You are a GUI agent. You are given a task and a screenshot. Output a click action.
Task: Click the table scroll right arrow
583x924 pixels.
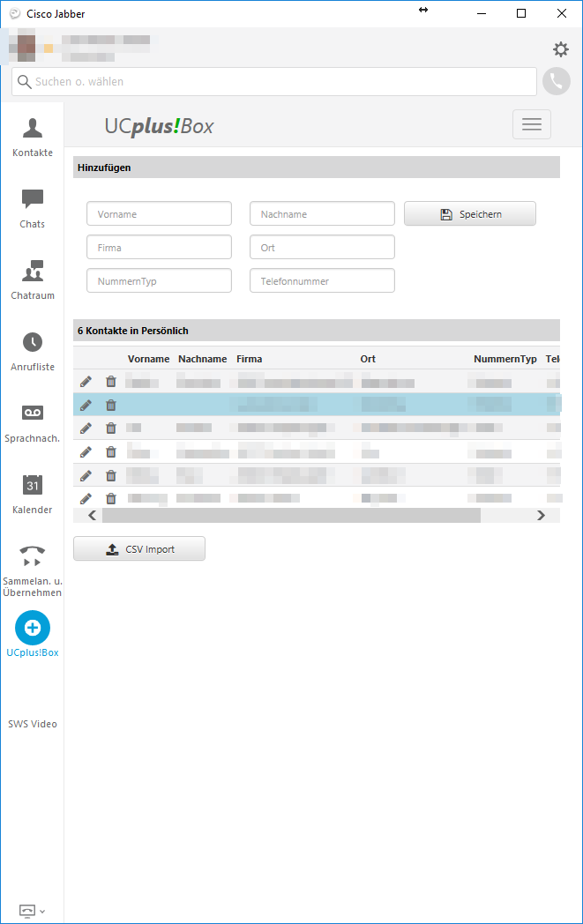[542, 516]
